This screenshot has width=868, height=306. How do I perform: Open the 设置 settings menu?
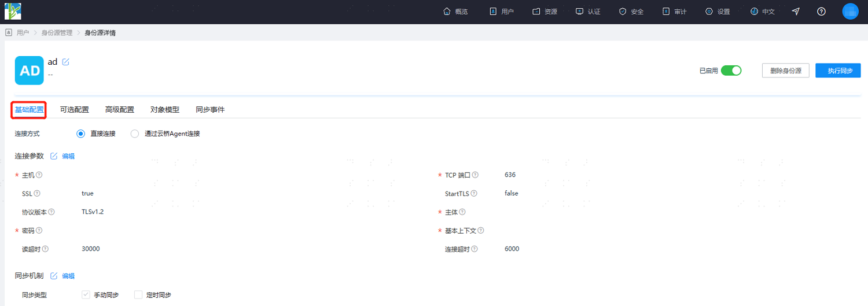click(x=718, y=12)
